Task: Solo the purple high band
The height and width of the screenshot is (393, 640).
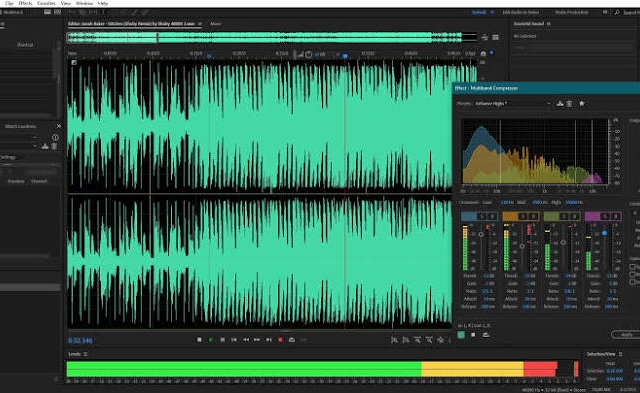Action: coord(605,216)
